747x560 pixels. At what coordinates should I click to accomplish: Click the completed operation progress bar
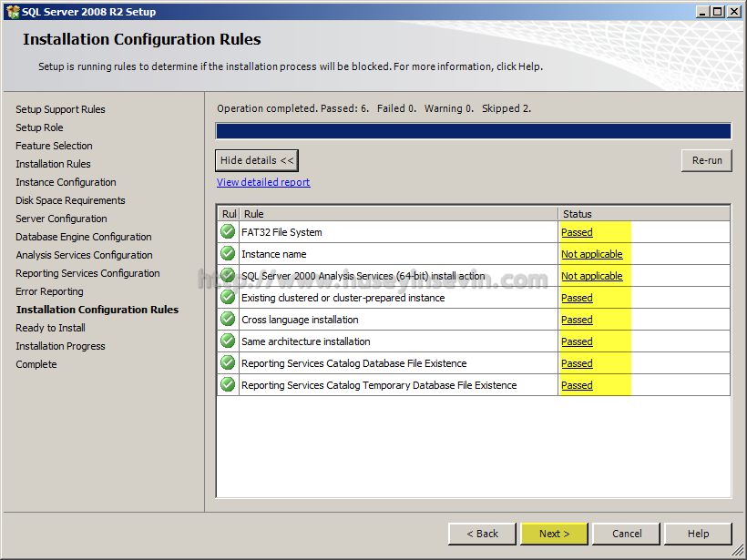[474, 131]
